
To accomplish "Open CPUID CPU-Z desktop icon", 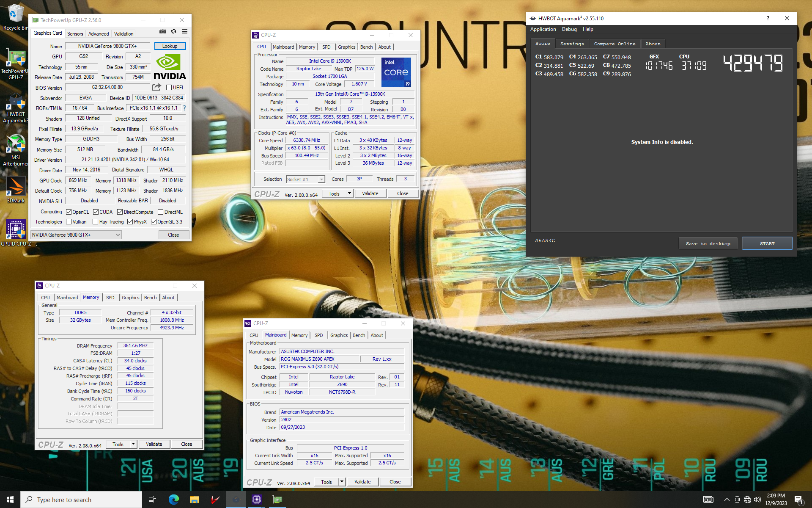I will pyautogui.click(x=16, y=232).
